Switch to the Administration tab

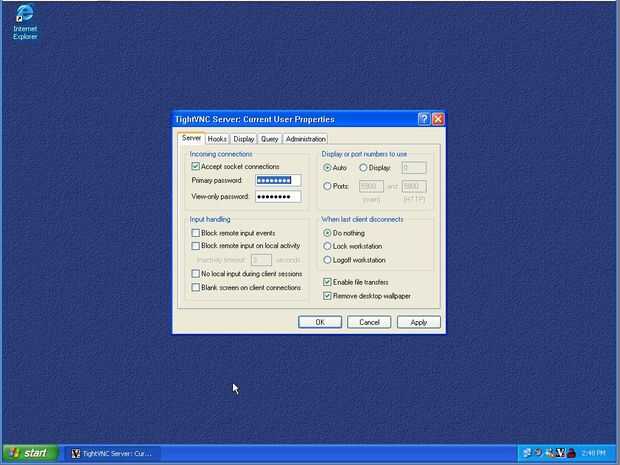pos(306,139)
